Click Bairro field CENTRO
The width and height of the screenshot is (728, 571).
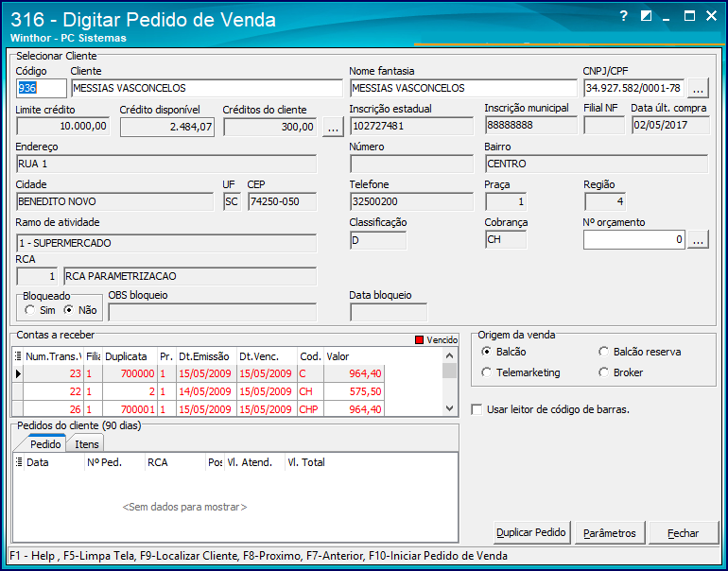[x=597, y=164]
